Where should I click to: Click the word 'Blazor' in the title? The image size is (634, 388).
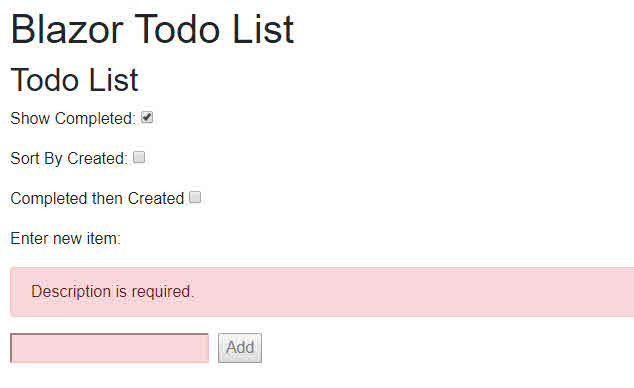(67, 29)
